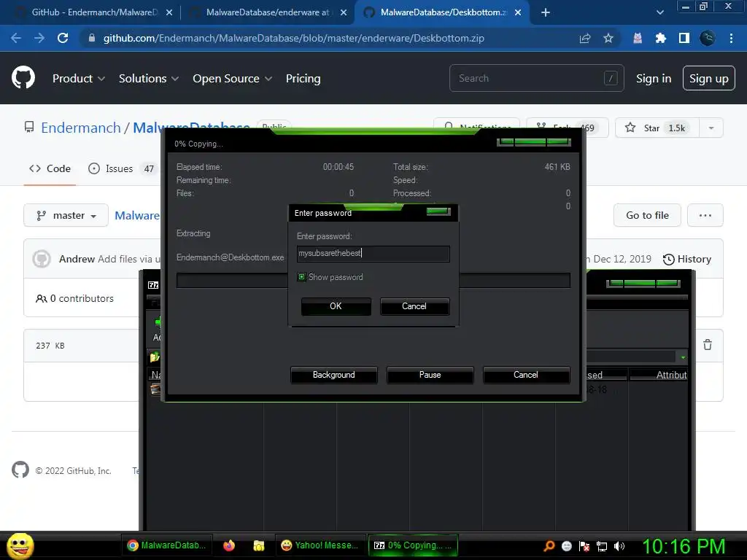The width and height of the screenshot is (747, 560).
Task: Pause the extraction
Action: pyautogui.click(x=430, y=375)
